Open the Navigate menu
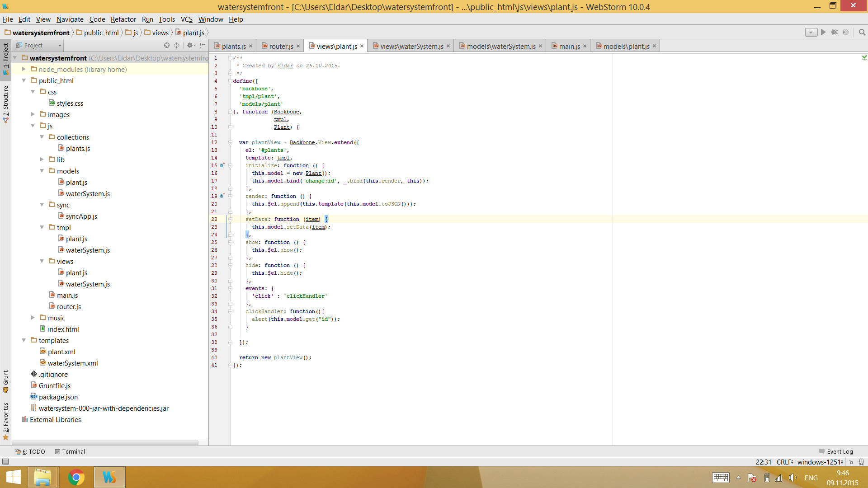This screenshot has width=868, height=488. tap(70, 19)
